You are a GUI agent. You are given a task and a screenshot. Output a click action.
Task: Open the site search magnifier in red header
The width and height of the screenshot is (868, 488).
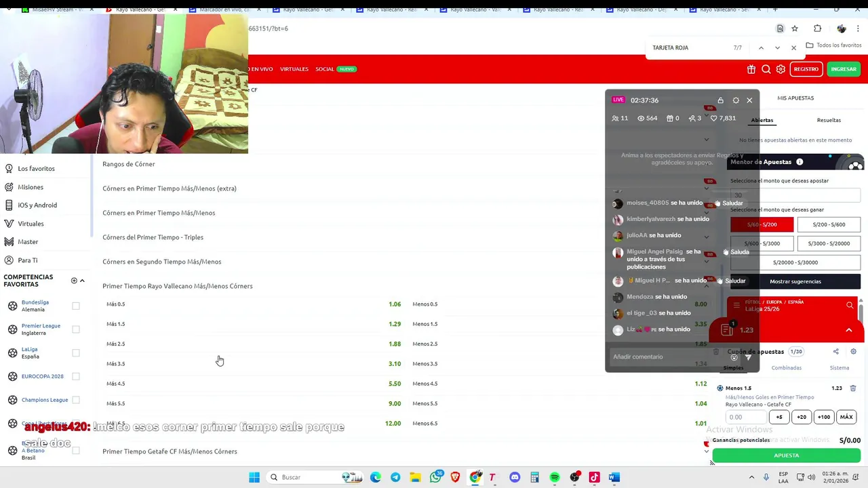(766, 69)
